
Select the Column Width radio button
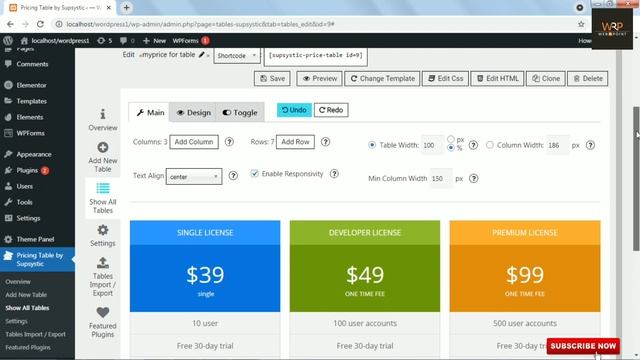490,145
